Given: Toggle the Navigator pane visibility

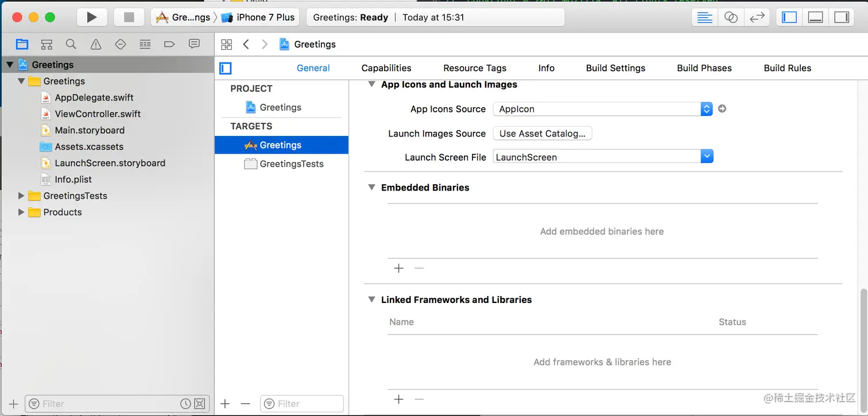Looking at the screenshot, I should 789,17.
